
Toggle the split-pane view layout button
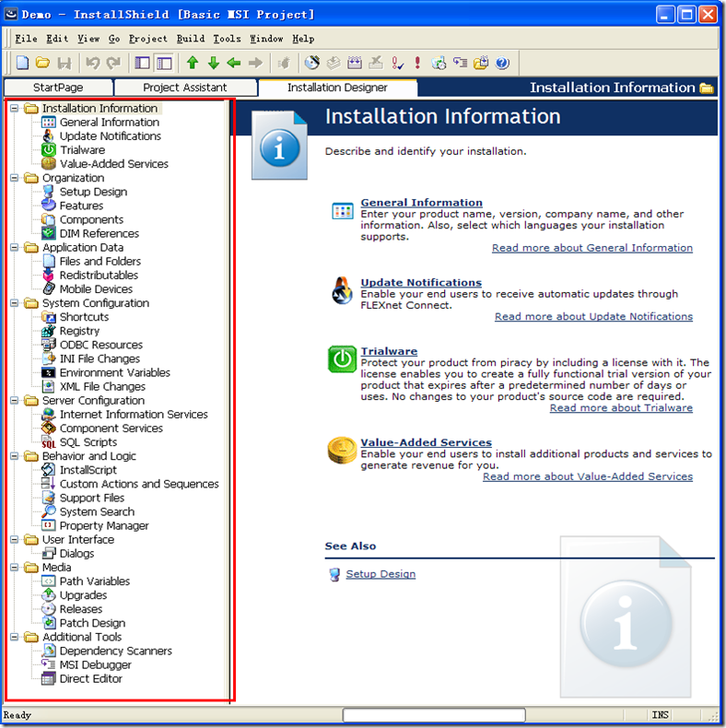coord(164,63)
